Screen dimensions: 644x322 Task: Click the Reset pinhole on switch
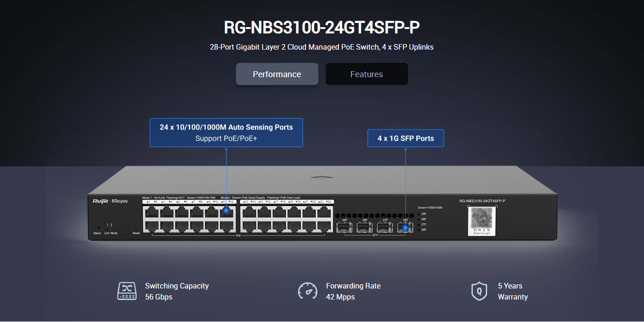135,228
